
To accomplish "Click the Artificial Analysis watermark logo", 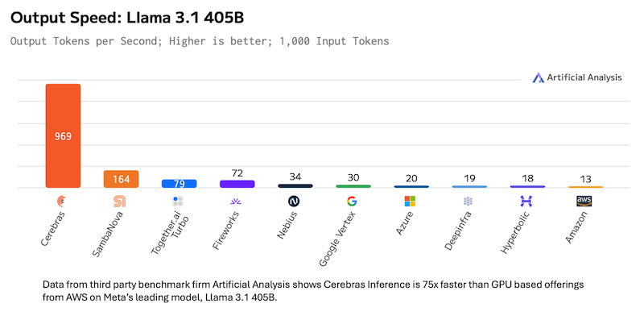I will [x=577, y=77].
